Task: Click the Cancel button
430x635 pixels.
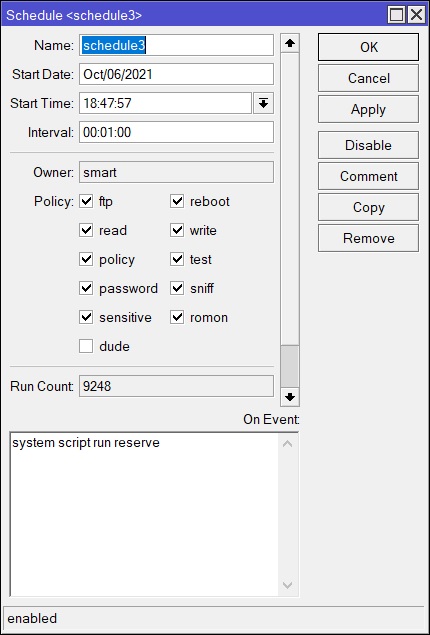Action: [x=368, y=78]
